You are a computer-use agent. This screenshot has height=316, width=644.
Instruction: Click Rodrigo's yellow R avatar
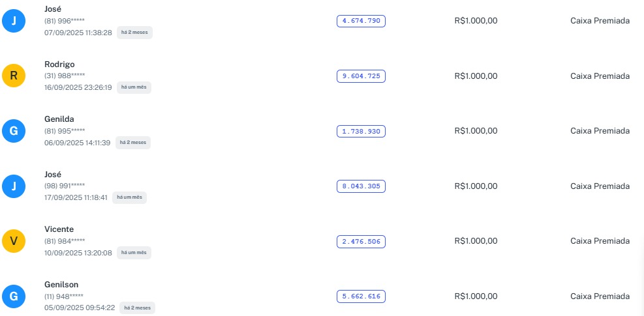click(14, 76)
